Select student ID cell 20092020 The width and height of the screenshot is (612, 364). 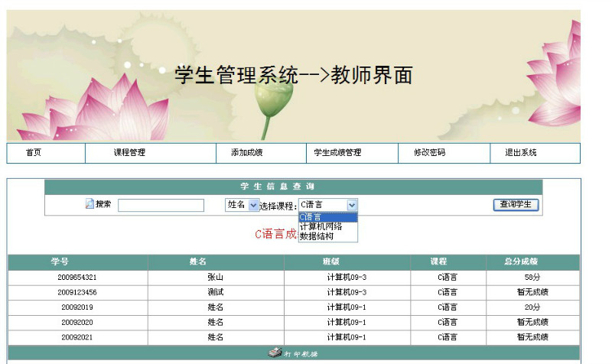click(x=77, y=322)
